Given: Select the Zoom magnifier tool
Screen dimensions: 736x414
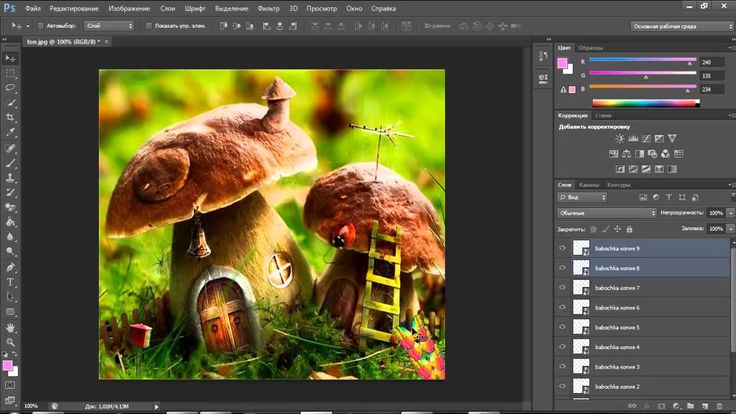Looking at the screenshot, I should (x=10, y=343).
